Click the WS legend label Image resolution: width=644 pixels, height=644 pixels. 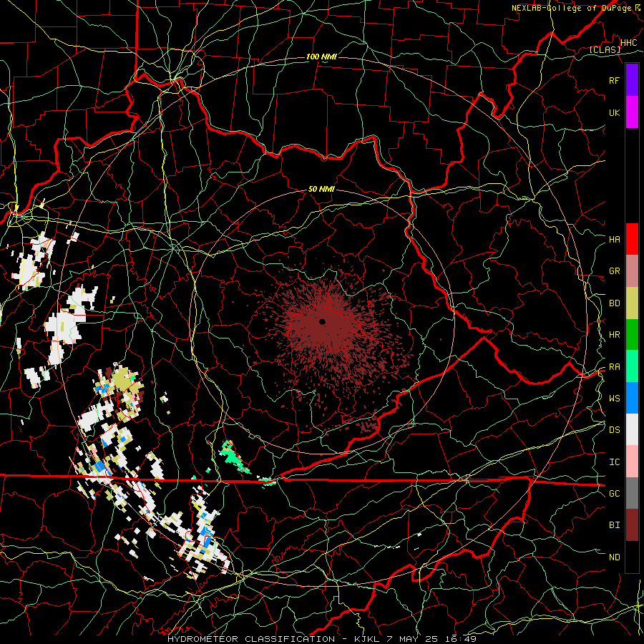(x=614, y=399)
